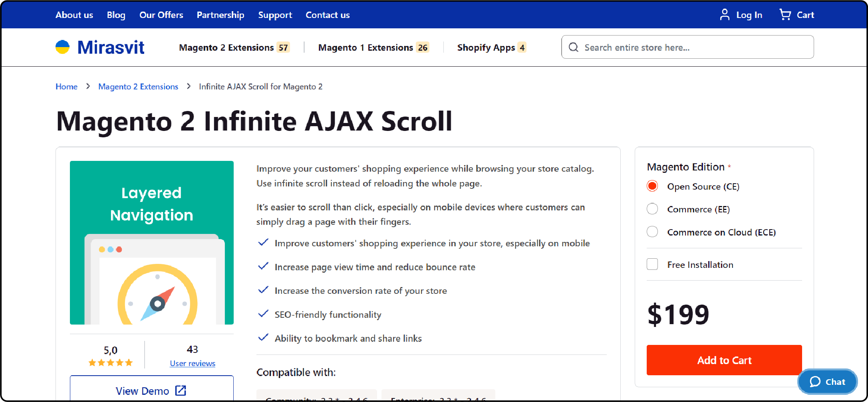Click the chat bubble icon

(815, 382)
